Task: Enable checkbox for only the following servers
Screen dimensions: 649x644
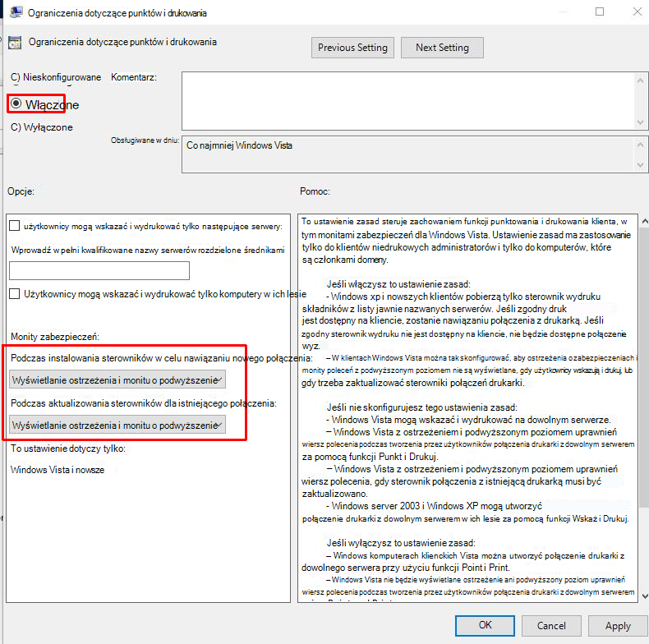Action: [x=15, y=226]
